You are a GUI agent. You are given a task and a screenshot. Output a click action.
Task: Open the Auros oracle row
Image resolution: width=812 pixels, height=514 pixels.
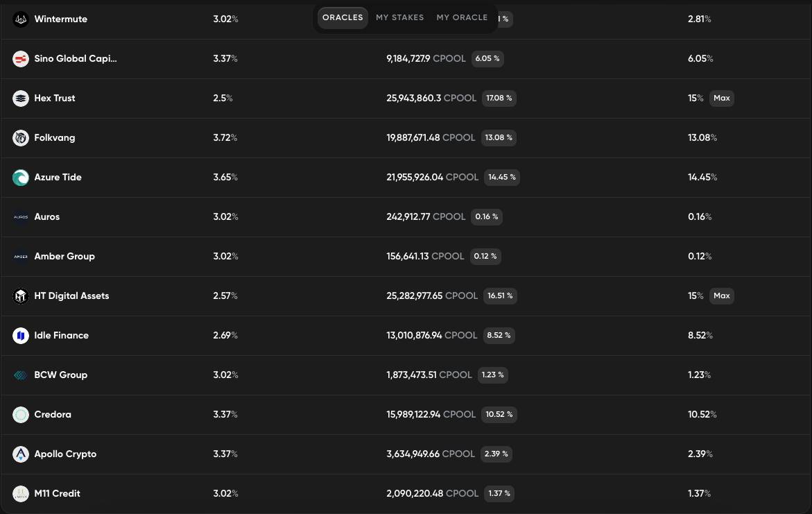406,217
